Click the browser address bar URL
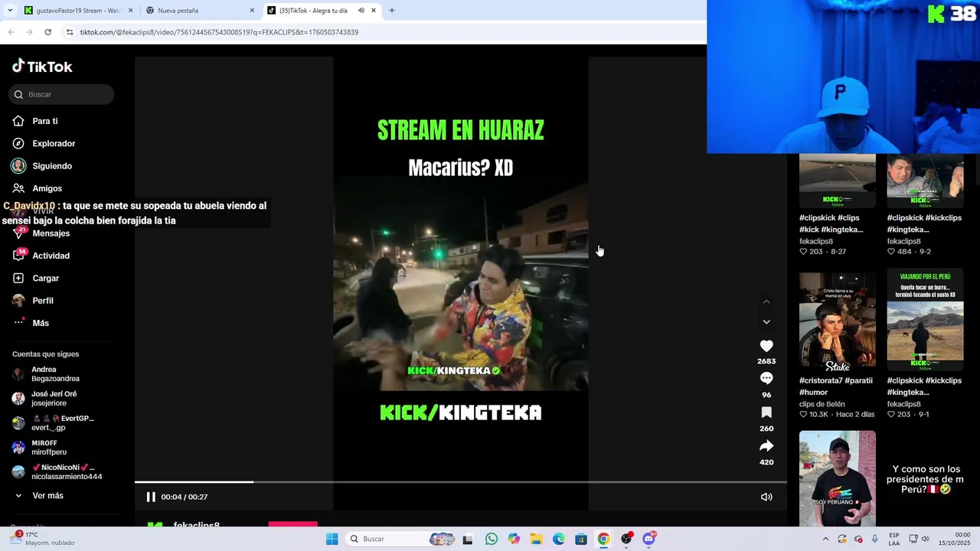 [x=219, y=32]
